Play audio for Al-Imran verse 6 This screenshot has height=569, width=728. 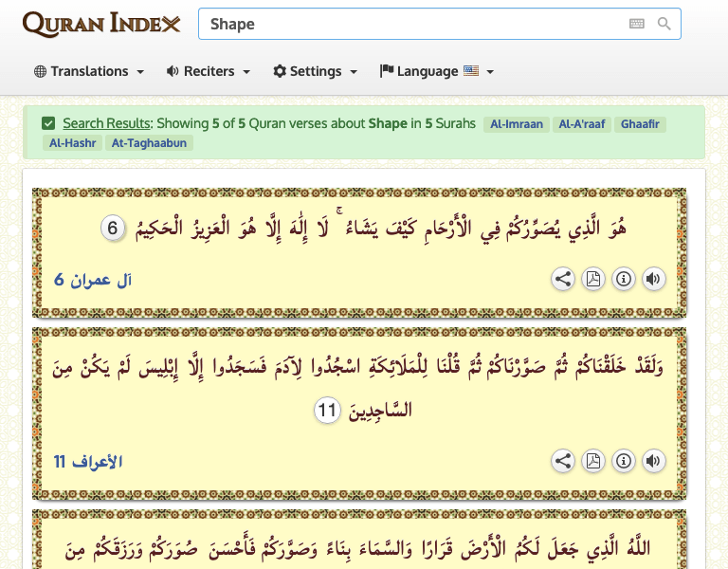[653, 279]
